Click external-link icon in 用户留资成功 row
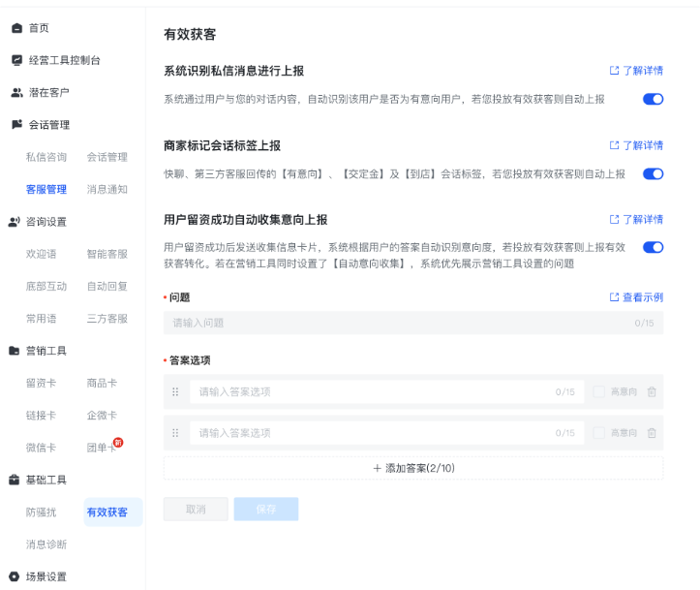Viewport: 700px width, 590px height. click(614, 219)
